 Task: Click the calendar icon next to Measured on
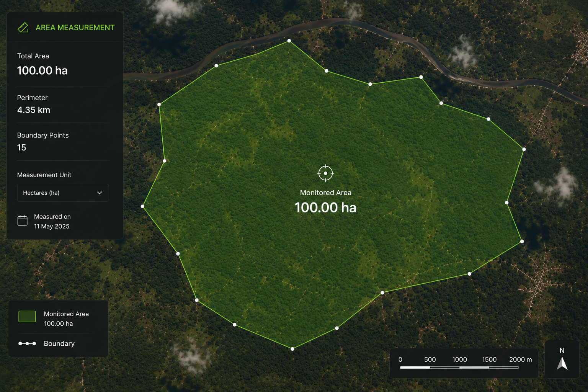pyautogui.click(x=23, y=220)
